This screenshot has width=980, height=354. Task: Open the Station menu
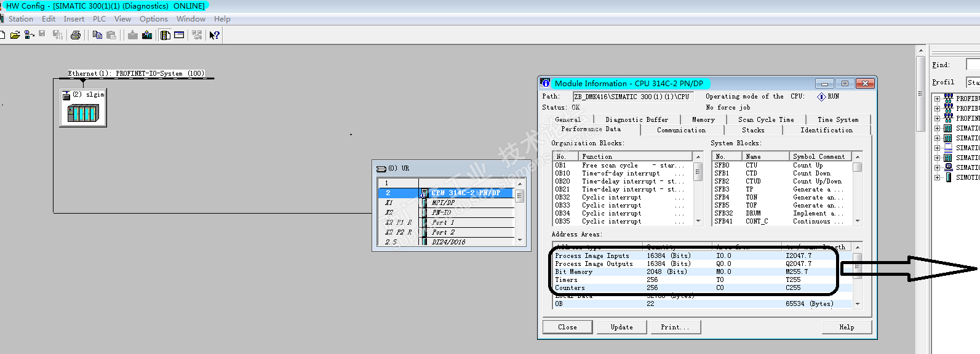[21, 19]
